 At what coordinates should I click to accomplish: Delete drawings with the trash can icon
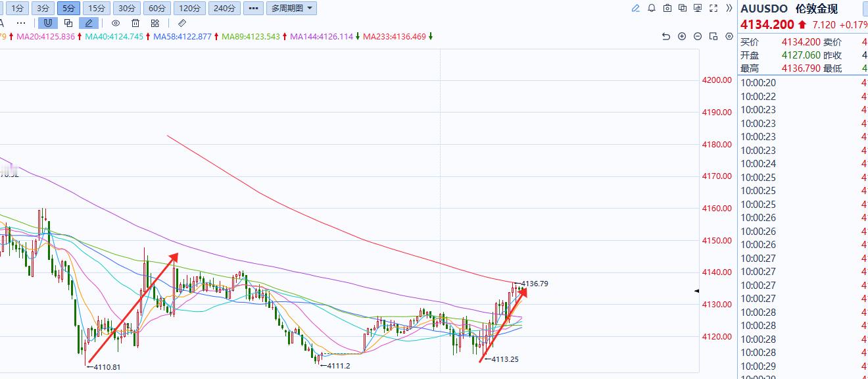[x=135, y=23]
